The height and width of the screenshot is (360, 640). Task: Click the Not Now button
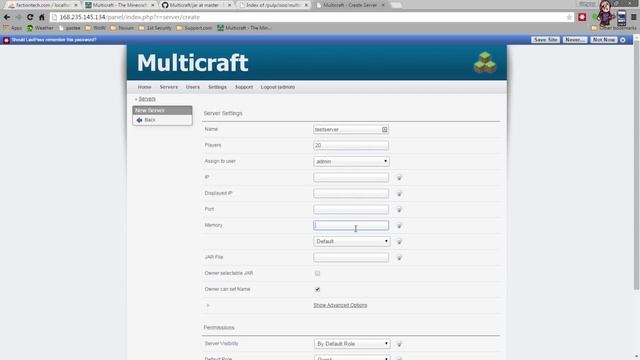pos(604,40)
